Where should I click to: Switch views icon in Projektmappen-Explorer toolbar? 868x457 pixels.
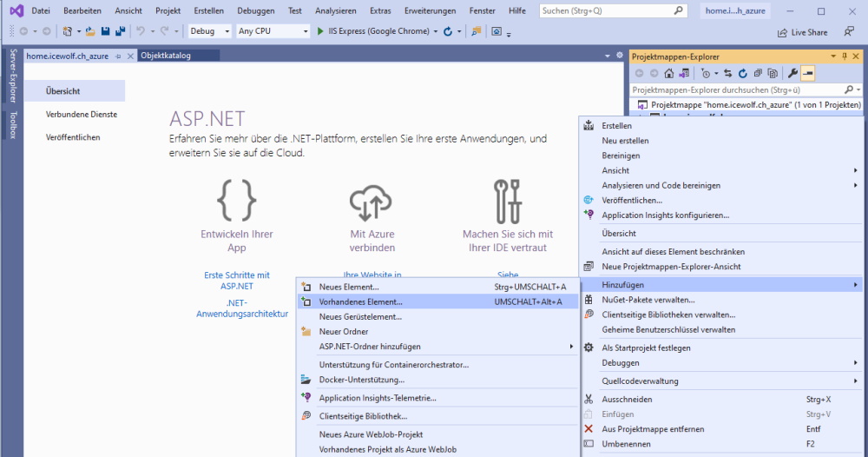coord(684,73)
